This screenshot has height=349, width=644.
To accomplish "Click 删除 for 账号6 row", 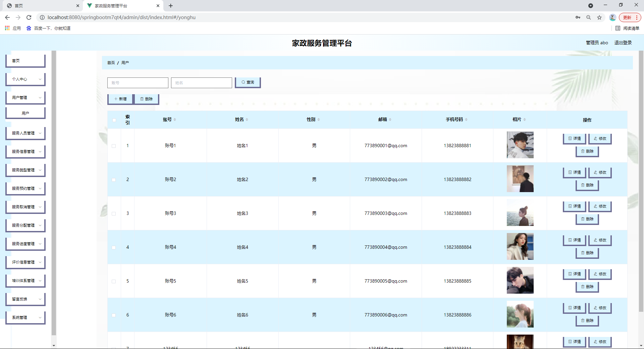I will [587, 321].
